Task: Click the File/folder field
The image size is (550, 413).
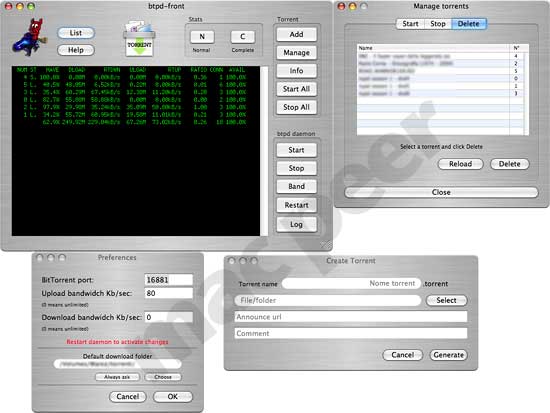Action: point(328,300)
